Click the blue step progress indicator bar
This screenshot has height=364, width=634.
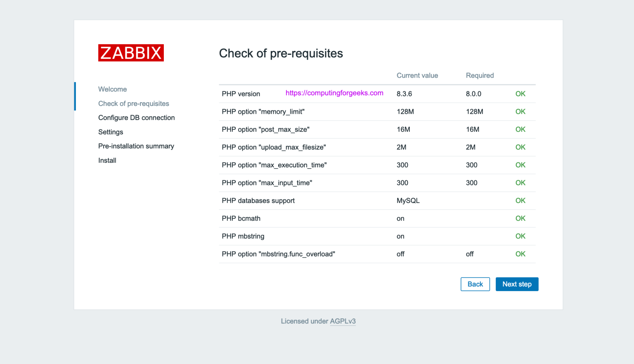(x=75, y=96)
